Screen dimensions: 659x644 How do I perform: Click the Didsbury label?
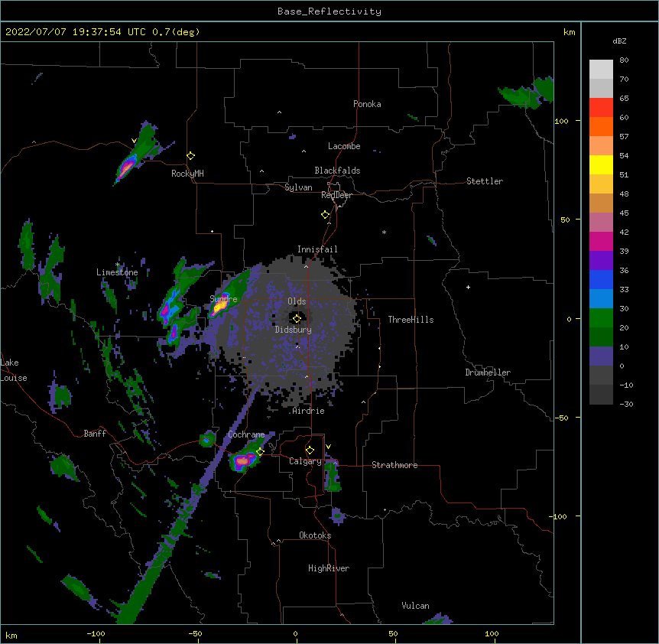[294, 330]
